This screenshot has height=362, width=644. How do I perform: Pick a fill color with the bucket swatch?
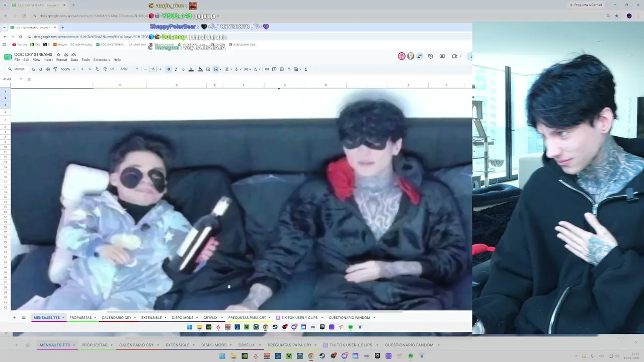[200, 69]
